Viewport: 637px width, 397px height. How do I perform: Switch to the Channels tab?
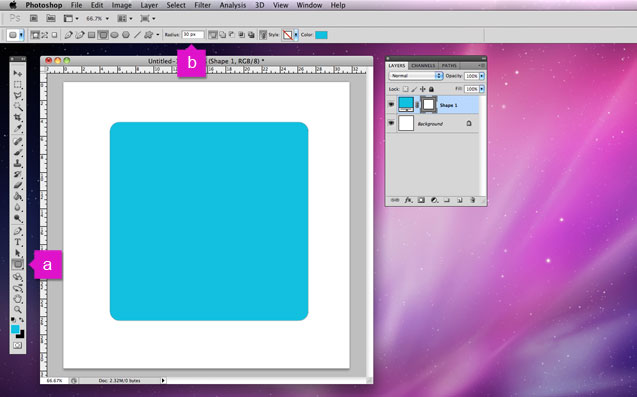423,65
